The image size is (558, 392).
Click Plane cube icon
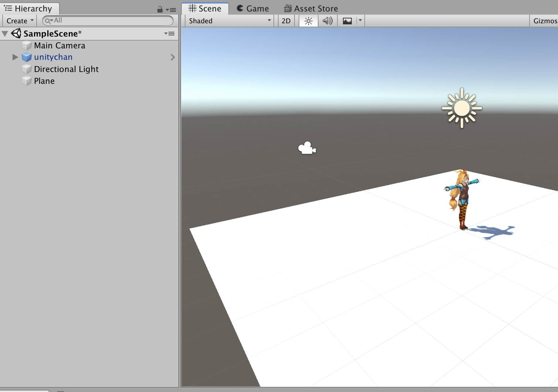pos(27,81)
